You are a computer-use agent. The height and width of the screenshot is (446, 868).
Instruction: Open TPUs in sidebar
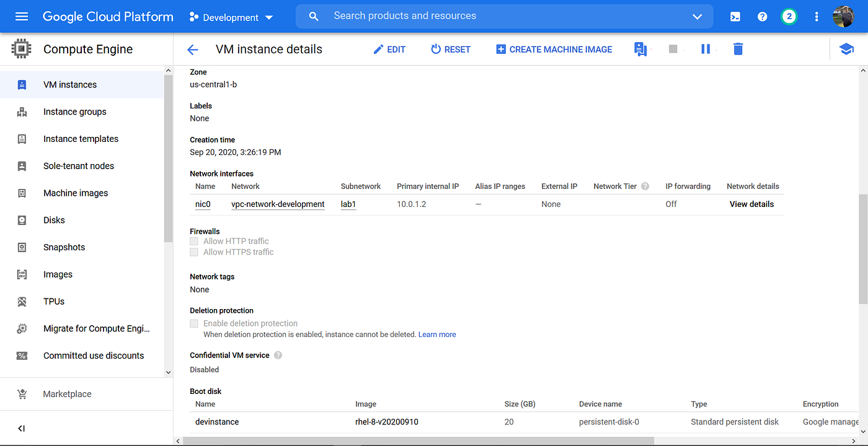[82, 302]
